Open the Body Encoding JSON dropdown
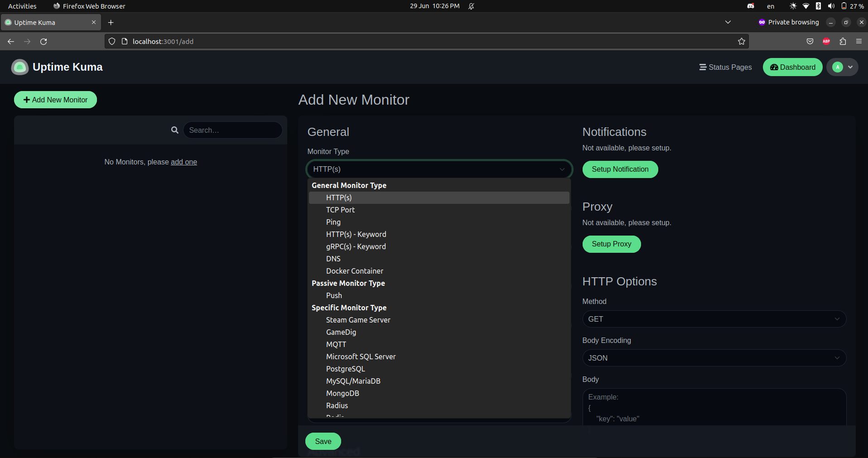 coord(714,358)
